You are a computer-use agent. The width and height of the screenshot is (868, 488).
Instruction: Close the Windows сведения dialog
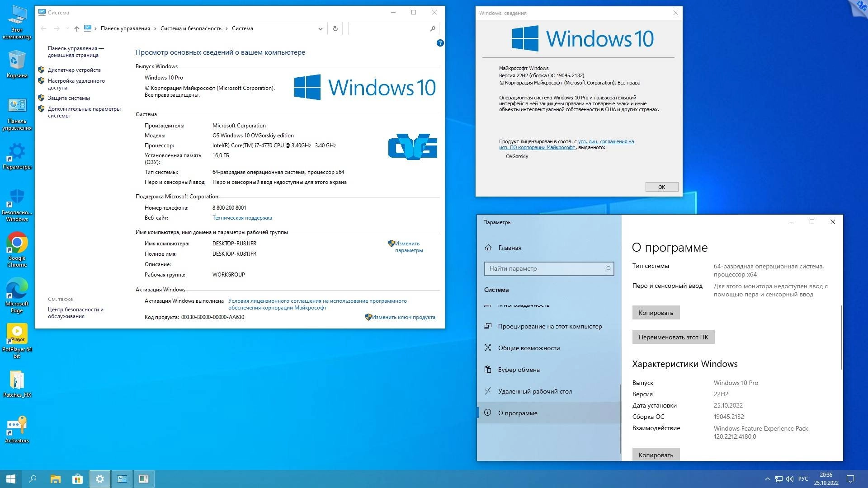(x=675, y=13)
